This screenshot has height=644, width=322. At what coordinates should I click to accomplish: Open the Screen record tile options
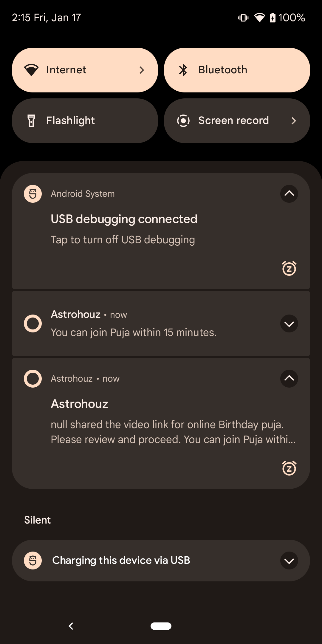(293, 121)
